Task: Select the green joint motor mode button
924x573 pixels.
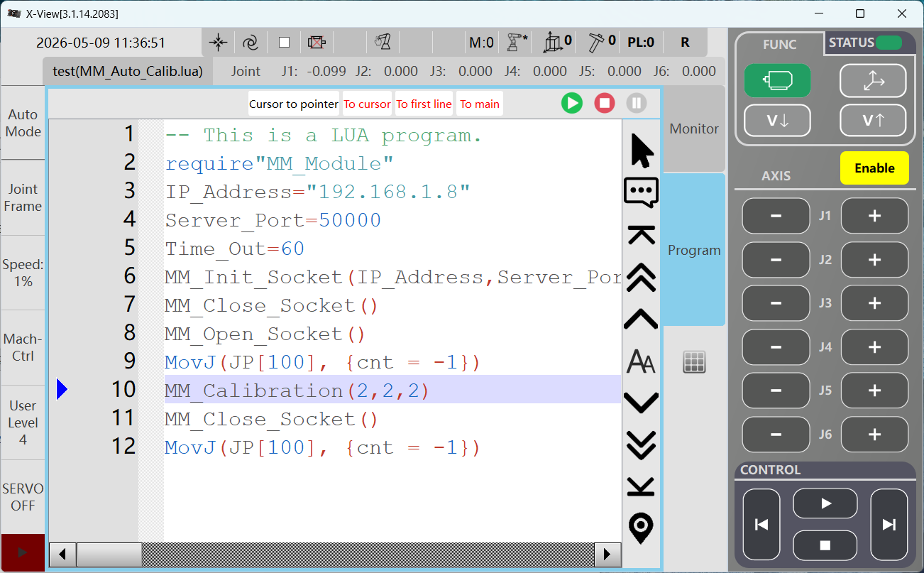Action: (778, 80)
